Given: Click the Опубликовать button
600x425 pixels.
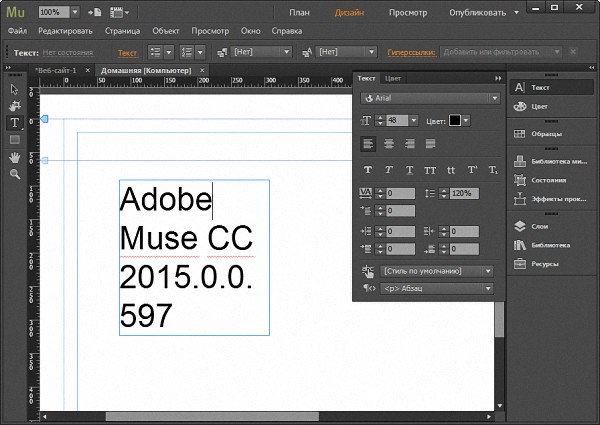Looking at the screenshot, I should pos(478,13).
